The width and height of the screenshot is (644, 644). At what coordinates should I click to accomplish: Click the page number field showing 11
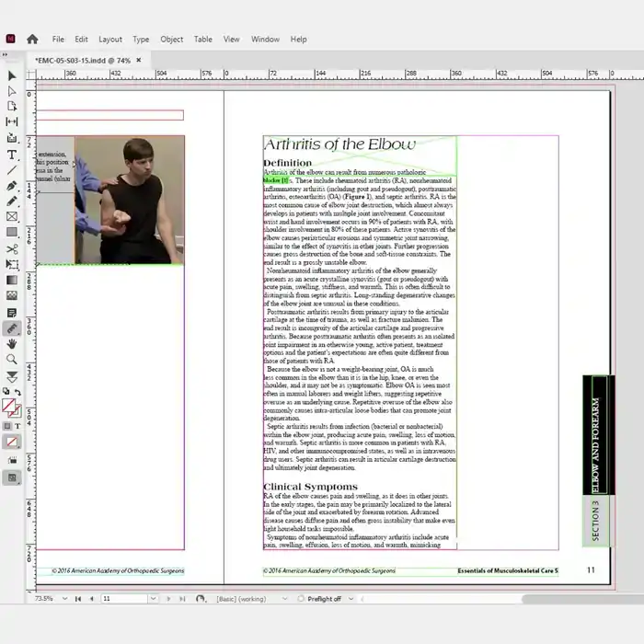click(x=124, y=599)
